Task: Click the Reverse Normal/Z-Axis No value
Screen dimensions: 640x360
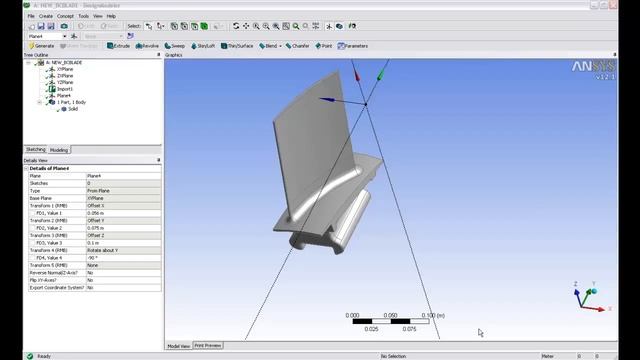Action: point(124,273)
